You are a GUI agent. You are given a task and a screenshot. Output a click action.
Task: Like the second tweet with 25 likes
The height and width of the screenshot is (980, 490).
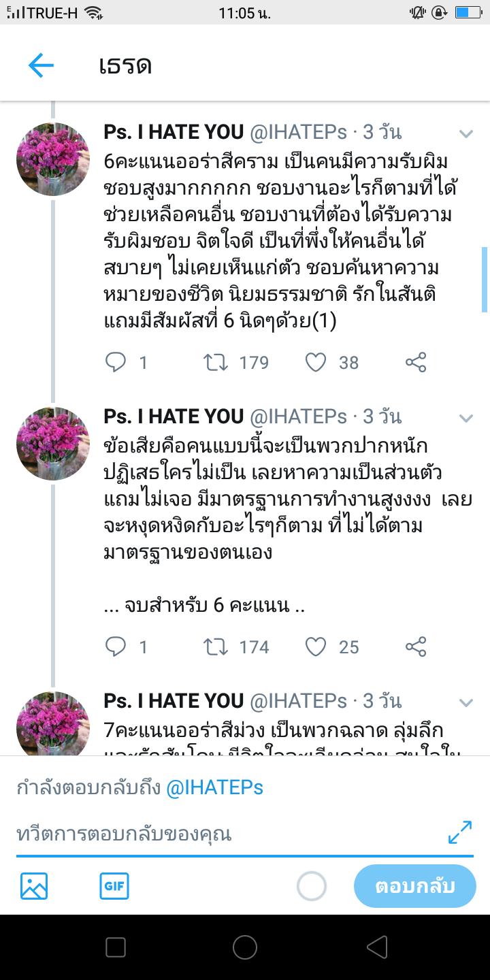click(315, 647)
